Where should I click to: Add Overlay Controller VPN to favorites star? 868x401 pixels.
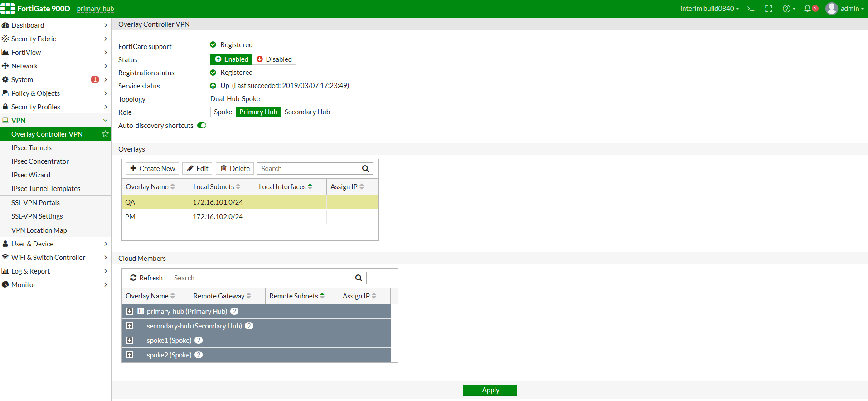coord(105,134)
